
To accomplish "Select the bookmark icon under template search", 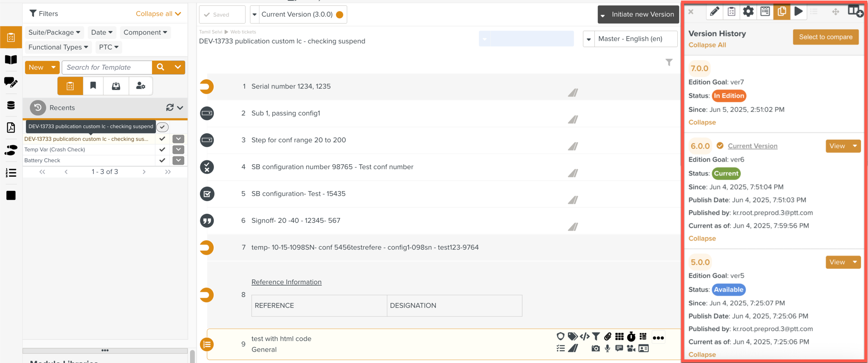I will (93, 86).
